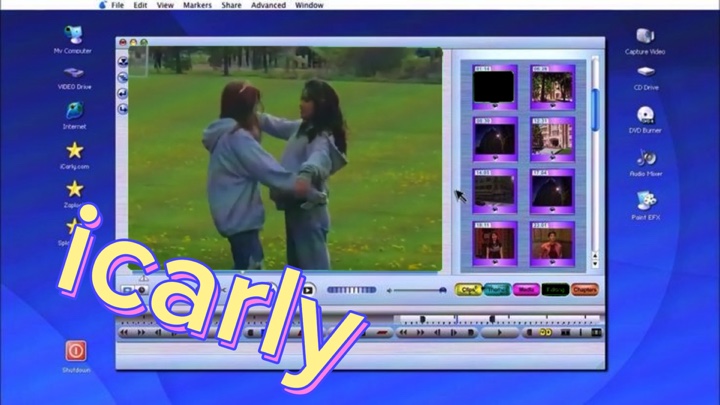Click the red Shutdown icon
Image resolution: width=720 pixels, height=405 pixels.
(x=76, y=351)
